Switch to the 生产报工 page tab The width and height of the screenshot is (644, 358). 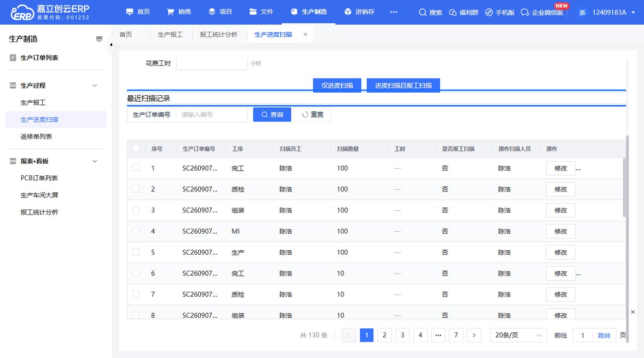point(170,34)
